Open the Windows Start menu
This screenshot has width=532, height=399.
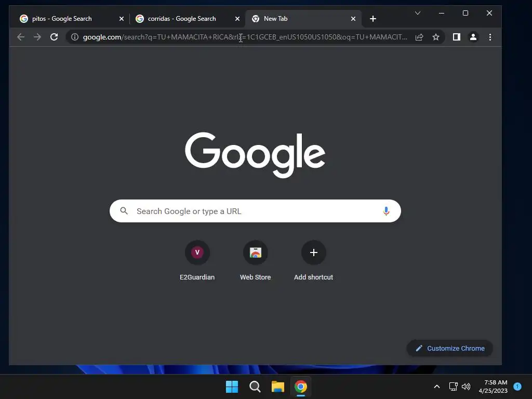point(232,387)
